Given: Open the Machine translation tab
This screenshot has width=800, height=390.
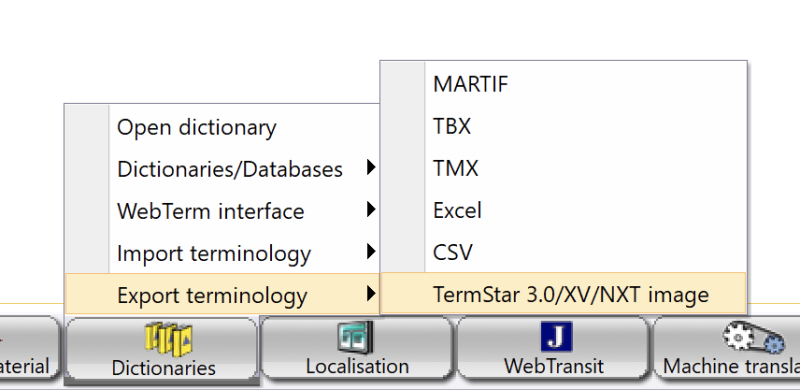Looking at the screenshot, I should pyautogui.click(x=727, y=348).
